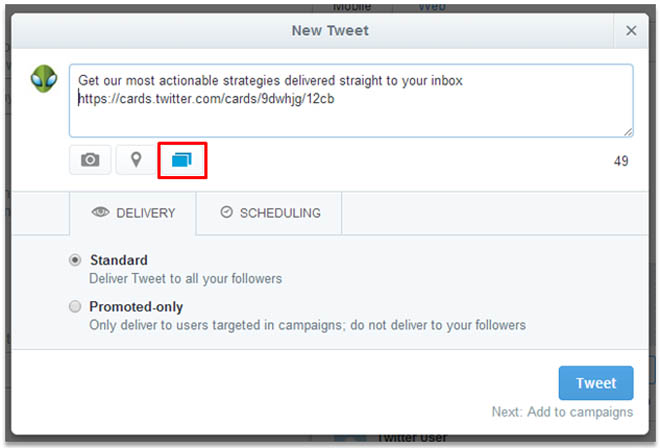Add a photo with the camera icon
Image resolution: width=660 pixels, height=448 pixels.
90,160
